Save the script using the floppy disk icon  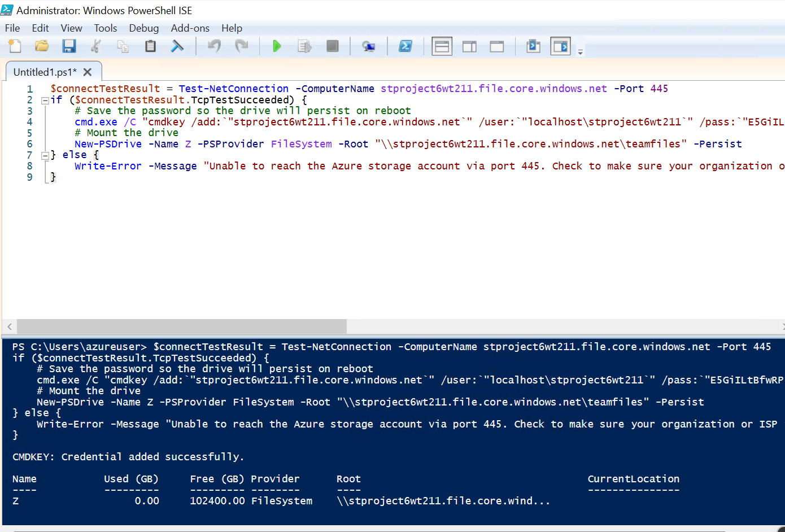coord(69,46)
